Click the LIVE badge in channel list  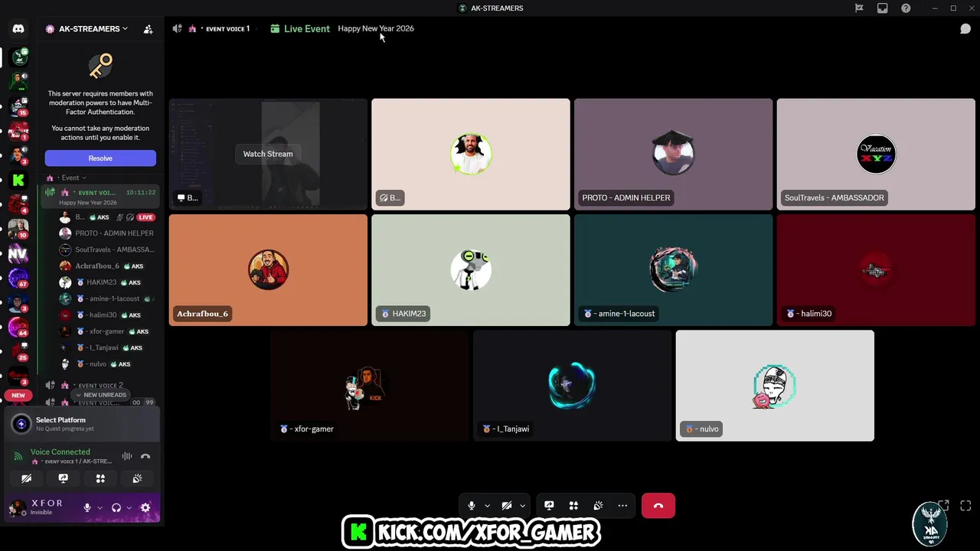(x=145, y=217)
